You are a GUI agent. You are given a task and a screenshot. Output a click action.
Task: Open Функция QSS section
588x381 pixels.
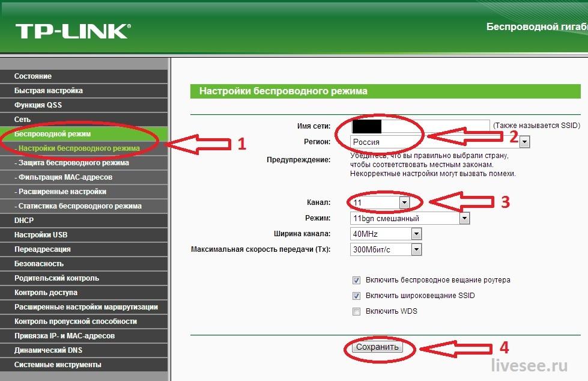(83, 105)
